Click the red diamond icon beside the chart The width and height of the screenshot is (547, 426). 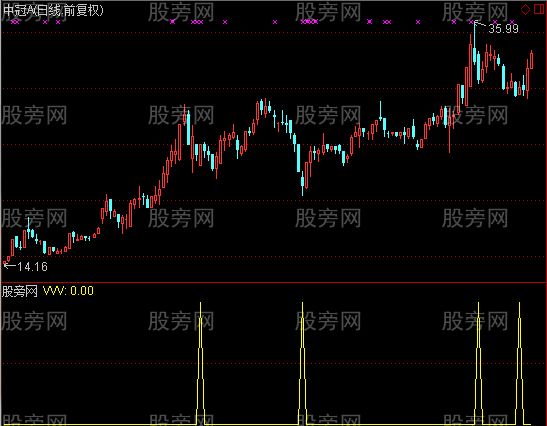[525, 9]
